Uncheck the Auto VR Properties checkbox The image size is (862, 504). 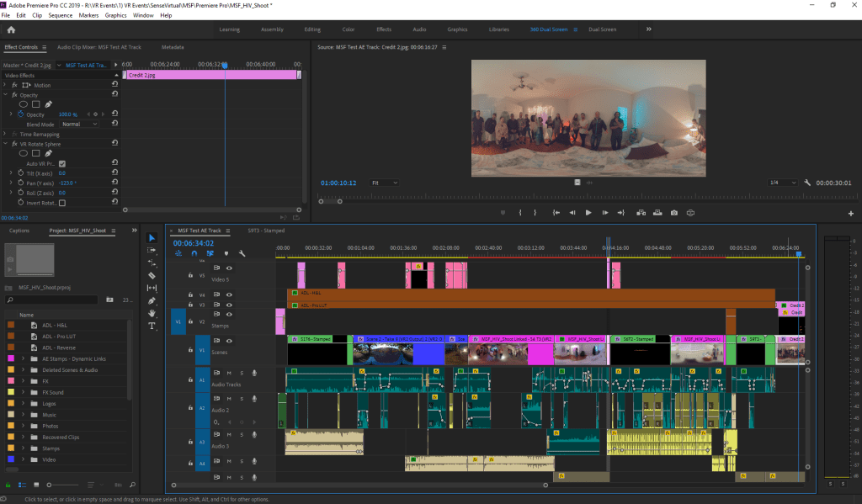pos(61,163)
